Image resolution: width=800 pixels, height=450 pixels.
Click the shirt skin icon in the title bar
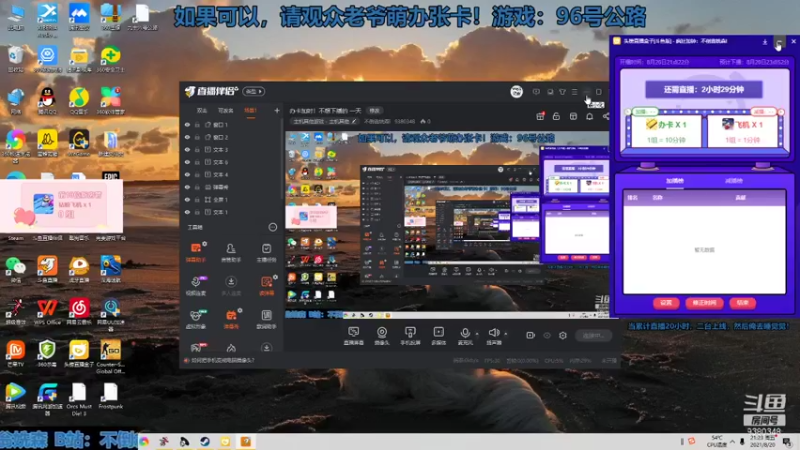click(562, 92)
